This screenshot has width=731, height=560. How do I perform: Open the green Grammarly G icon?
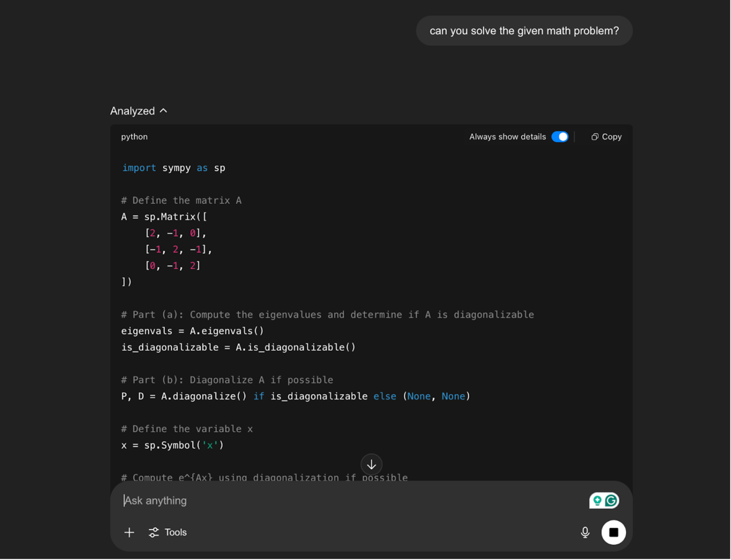click(x=611, y=501)
